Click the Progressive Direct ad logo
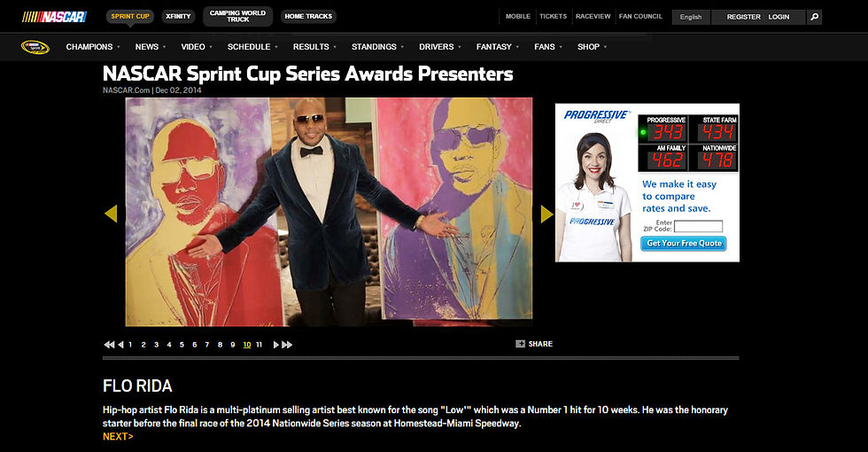 coord(596,116)
